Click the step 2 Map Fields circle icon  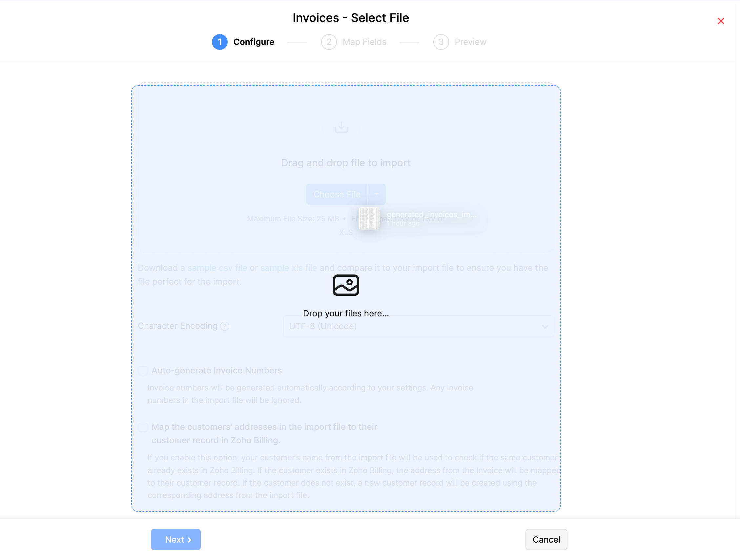(x=329, y=42)
